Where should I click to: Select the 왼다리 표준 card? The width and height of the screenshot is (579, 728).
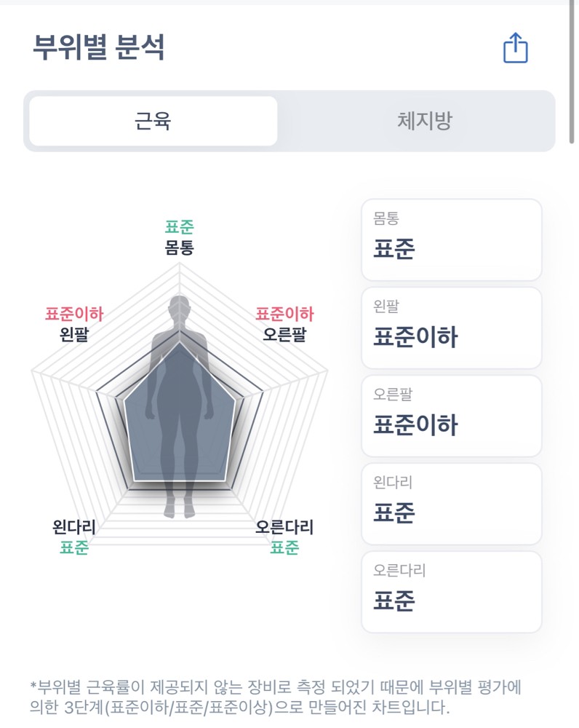[451, 504]
